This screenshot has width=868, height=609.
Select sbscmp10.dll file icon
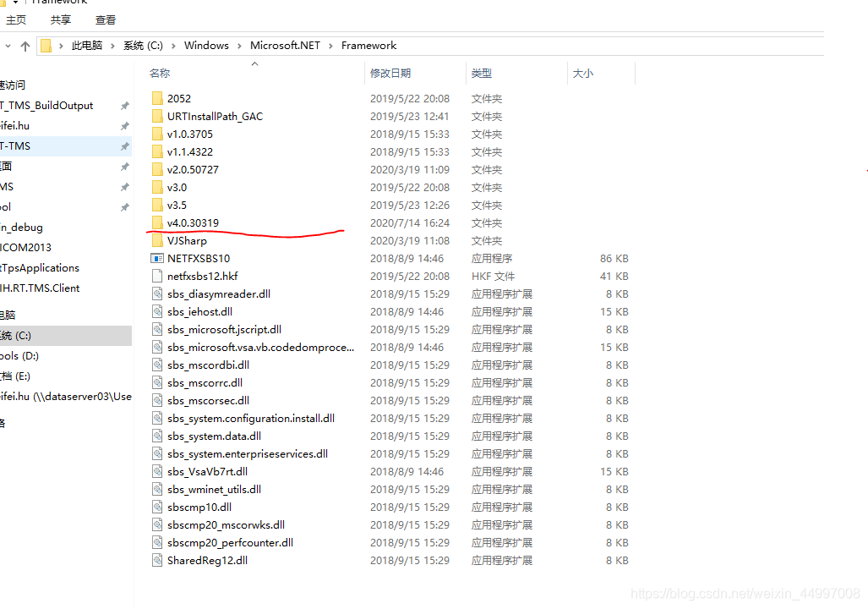pyautogui.click(x=157, y=507)
